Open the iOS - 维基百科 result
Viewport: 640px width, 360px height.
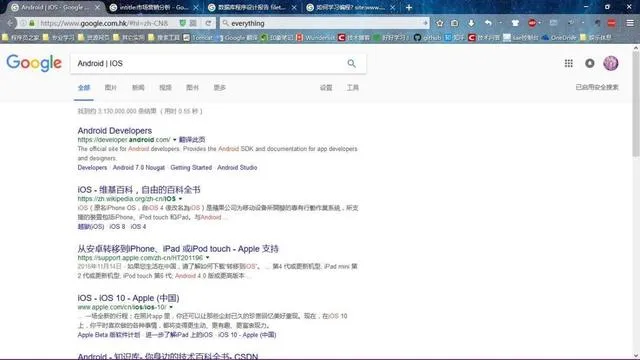[x=139, y=190]
